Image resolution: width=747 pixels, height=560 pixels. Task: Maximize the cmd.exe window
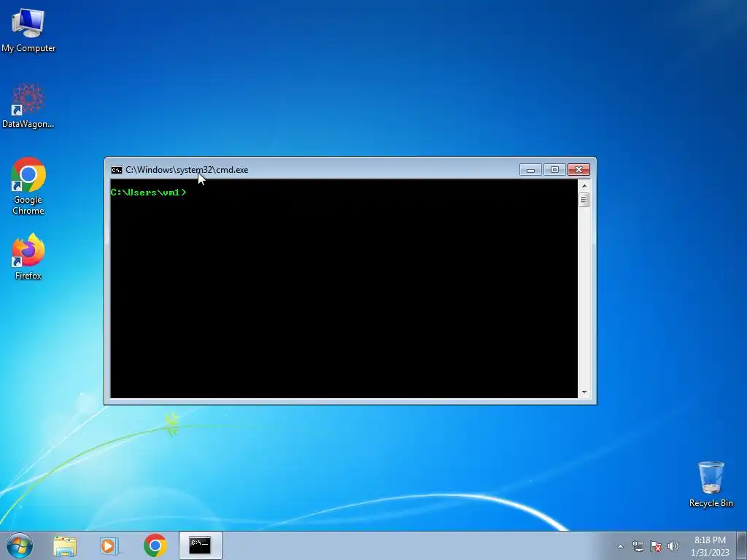(x=554, y=170)
